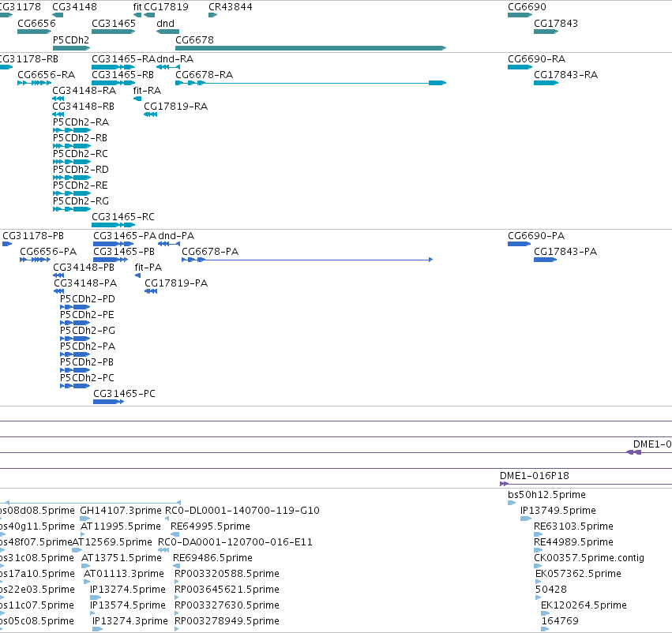Click the CR43844 gene label
This screenshot has width=672, height=633.
230,7
